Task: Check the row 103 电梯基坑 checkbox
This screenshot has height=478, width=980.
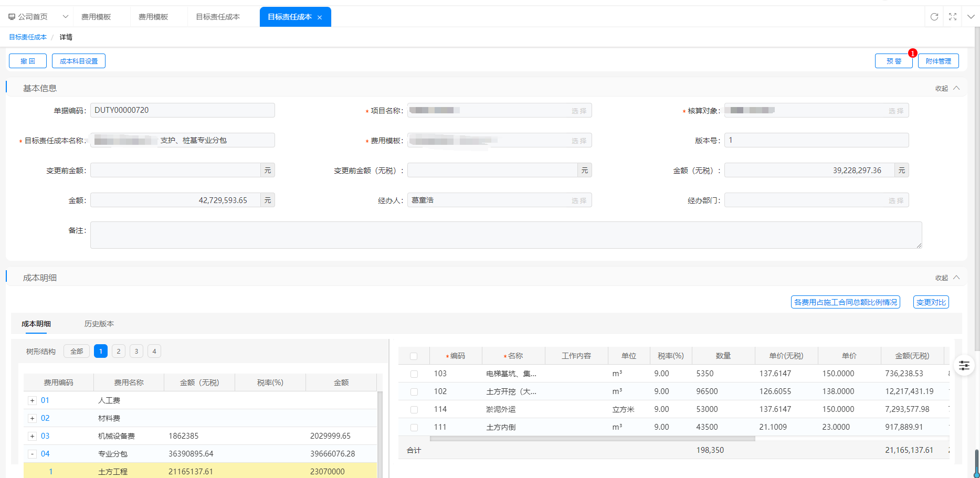Action: 414,374
